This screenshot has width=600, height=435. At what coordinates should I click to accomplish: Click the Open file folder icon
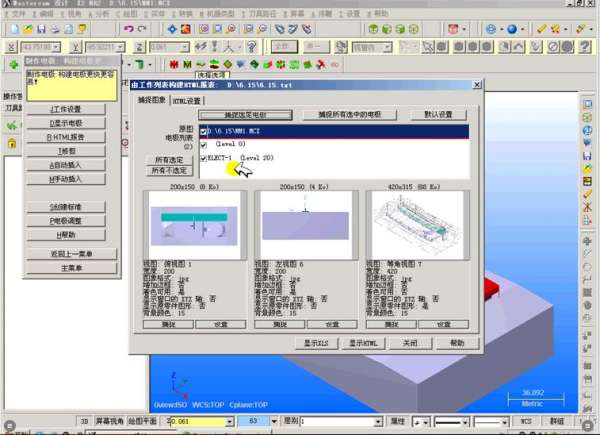28,29
